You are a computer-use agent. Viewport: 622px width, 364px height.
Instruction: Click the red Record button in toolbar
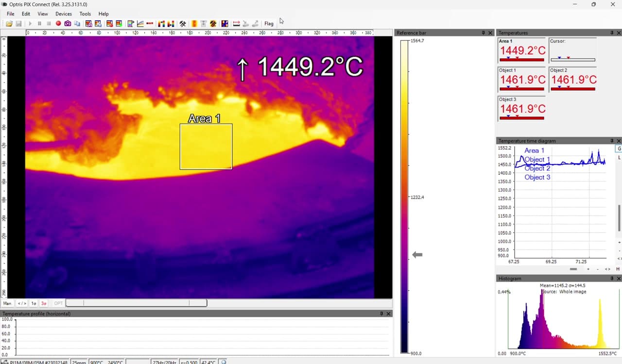coord(58,23)
